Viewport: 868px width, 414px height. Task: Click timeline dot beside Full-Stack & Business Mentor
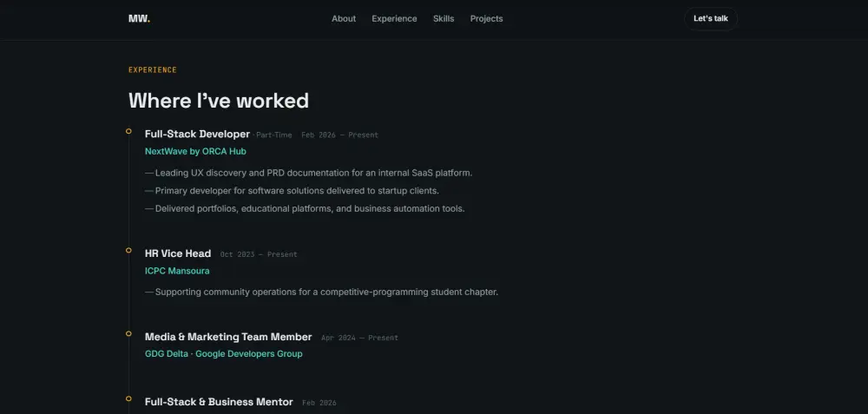[x=128, y=398]
